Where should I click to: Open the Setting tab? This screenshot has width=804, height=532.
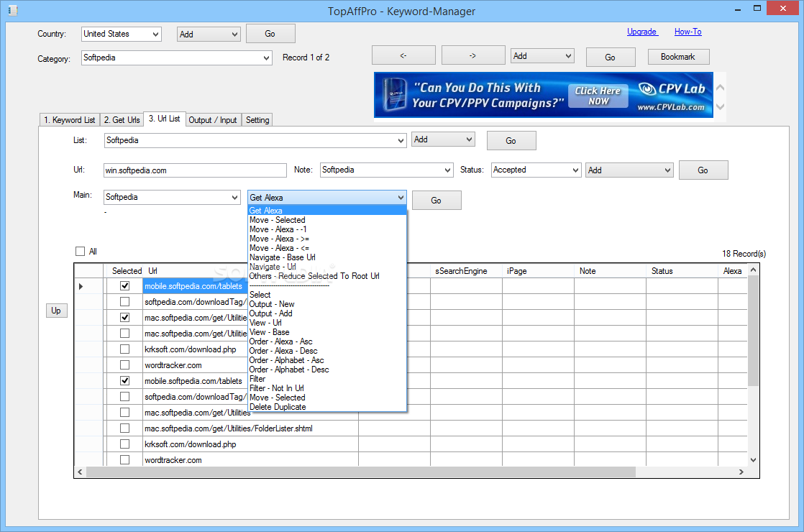click(x=257, y=120)
